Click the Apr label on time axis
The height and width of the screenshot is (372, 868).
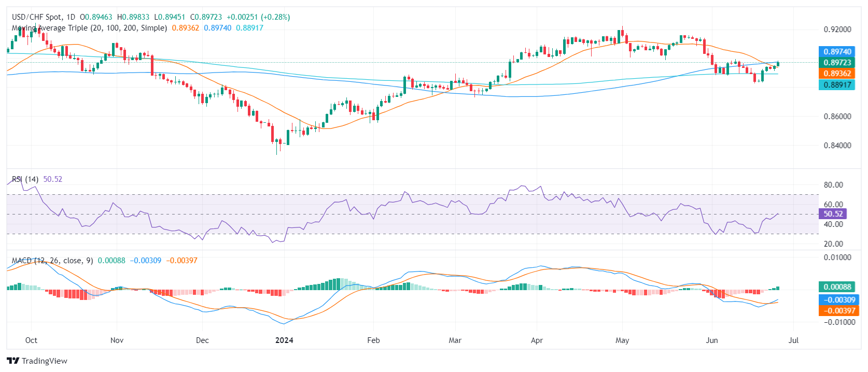point(537,340)
